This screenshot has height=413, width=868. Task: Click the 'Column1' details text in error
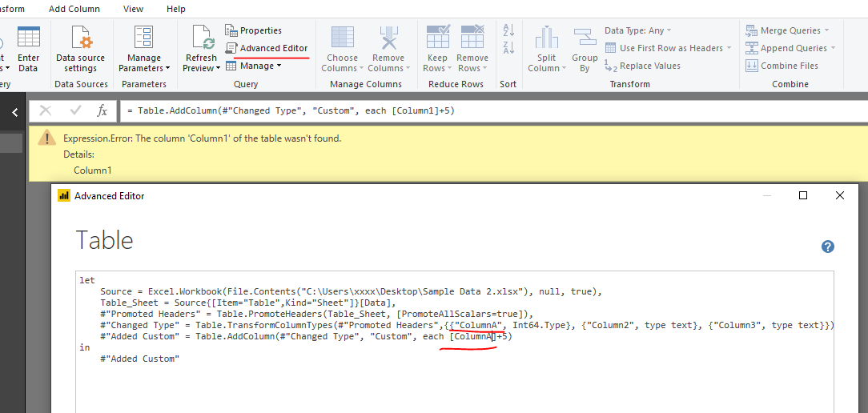coord(92,170)
